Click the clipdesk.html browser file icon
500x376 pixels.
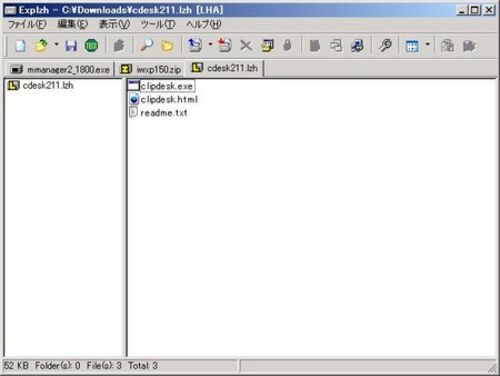[134, 99]
